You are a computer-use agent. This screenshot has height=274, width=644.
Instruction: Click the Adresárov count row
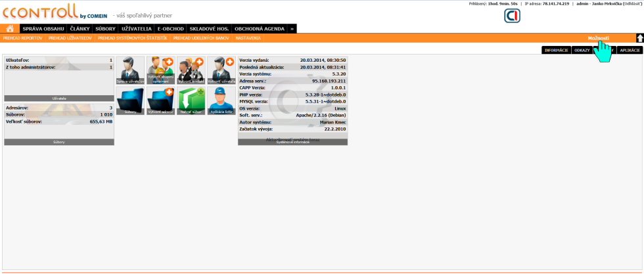click(x=59, y=108)
